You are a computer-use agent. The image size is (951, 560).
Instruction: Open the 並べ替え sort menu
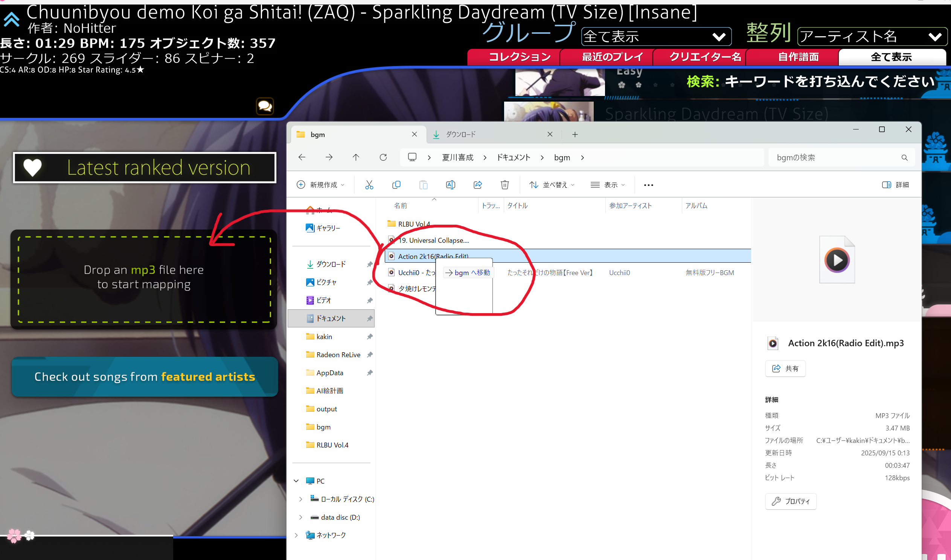tap(552, 185)
